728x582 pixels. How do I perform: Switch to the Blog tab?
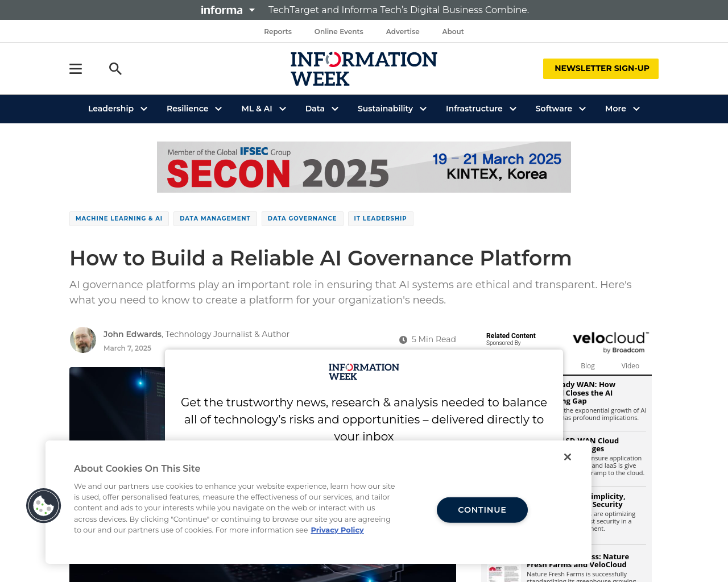588,366
